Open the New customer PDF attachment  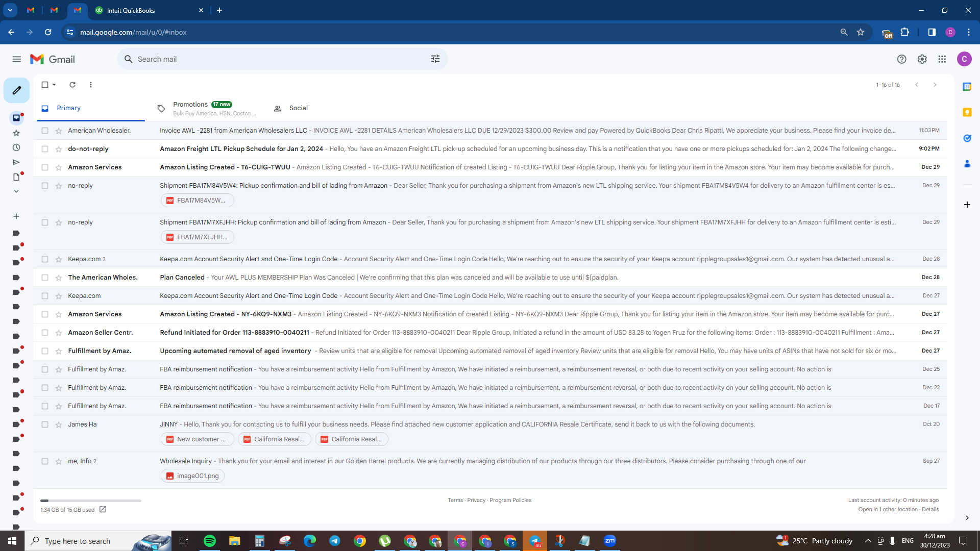198,439
